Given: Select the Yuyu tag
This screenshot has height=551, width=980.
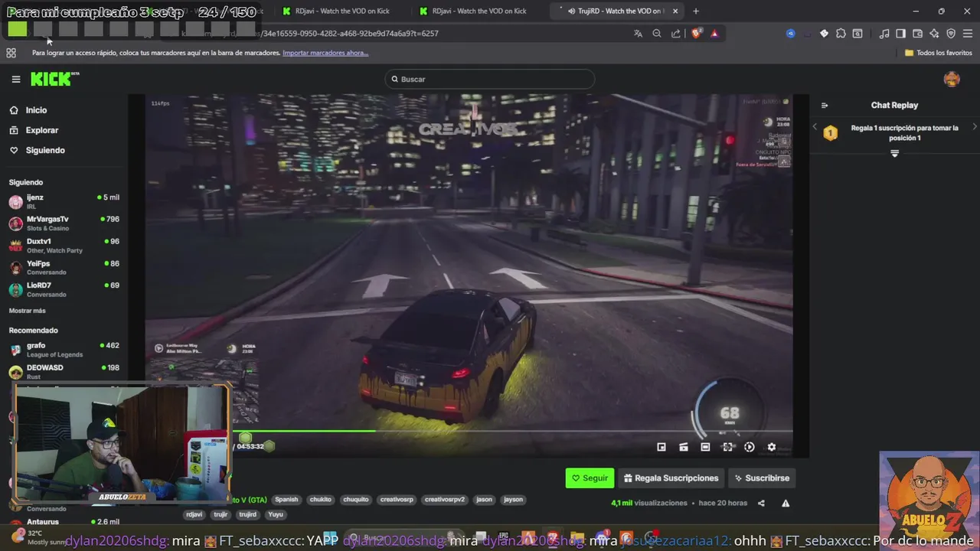Looking at the screenshot, I should [x=276, y=514].
